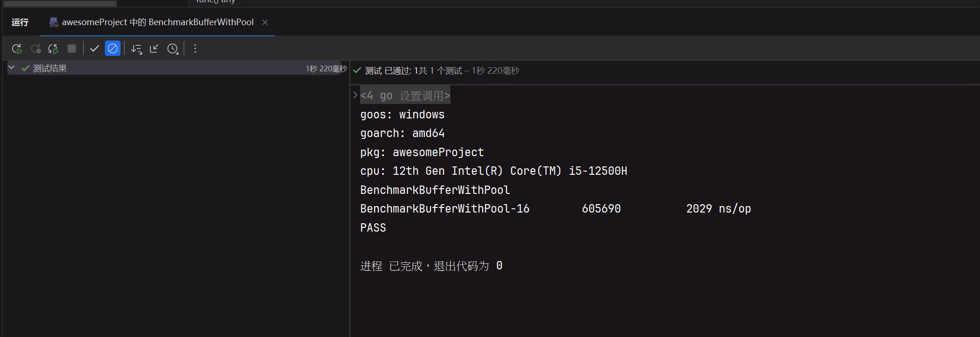Click the 运行 panel title

[x=20, y=22]
